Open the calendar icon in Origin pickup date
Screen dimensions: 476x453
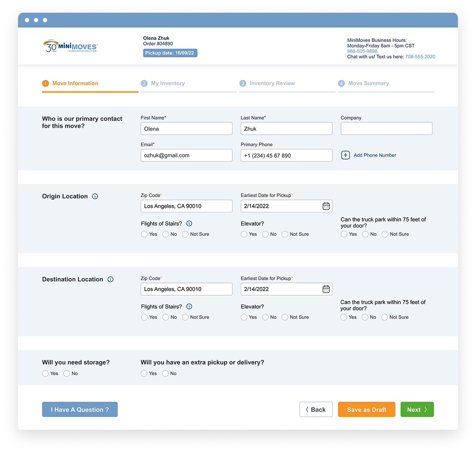click(x=326, y=206)
